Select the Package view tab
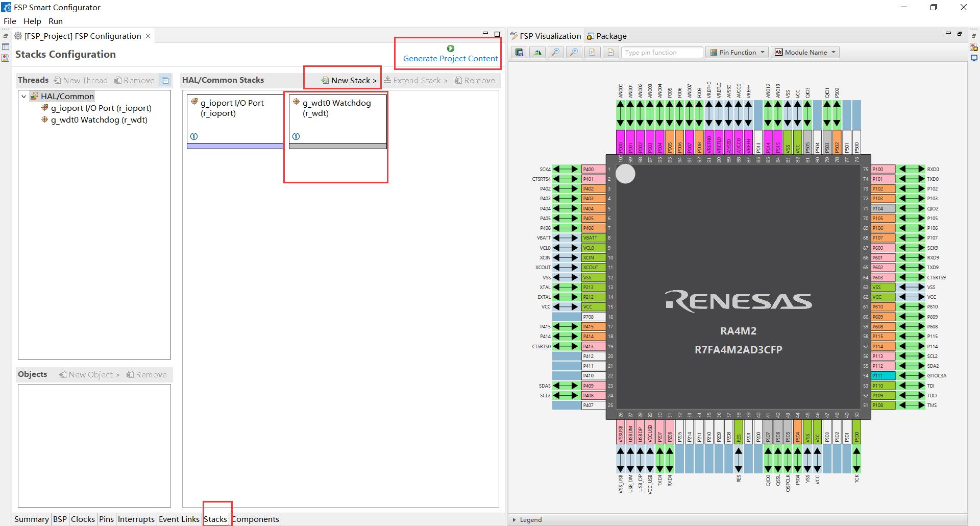 click(x=606, y=36)
